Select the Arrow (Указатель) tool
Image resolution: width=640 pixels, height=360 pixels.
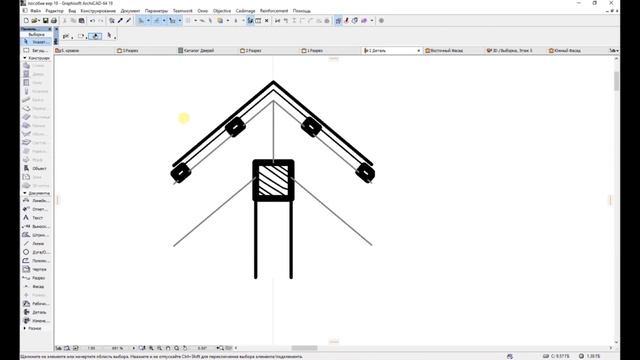[x=36, y=42]
